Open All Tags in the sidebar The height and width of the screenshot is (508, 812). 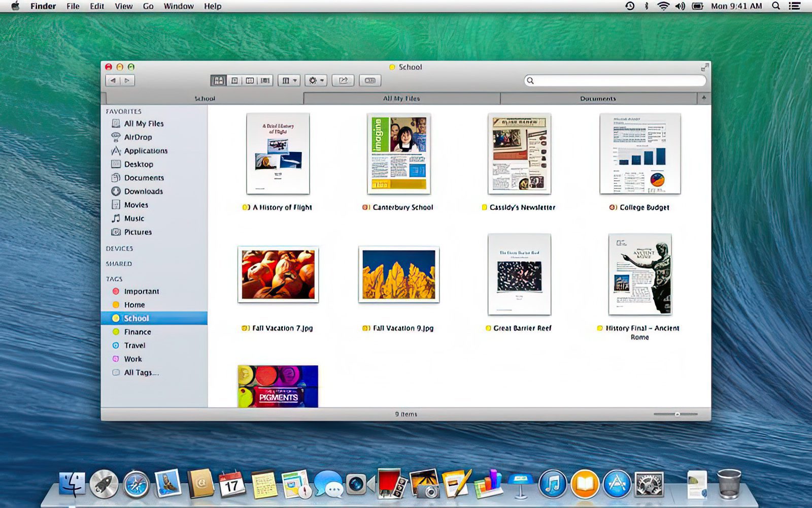click(140, 372)
